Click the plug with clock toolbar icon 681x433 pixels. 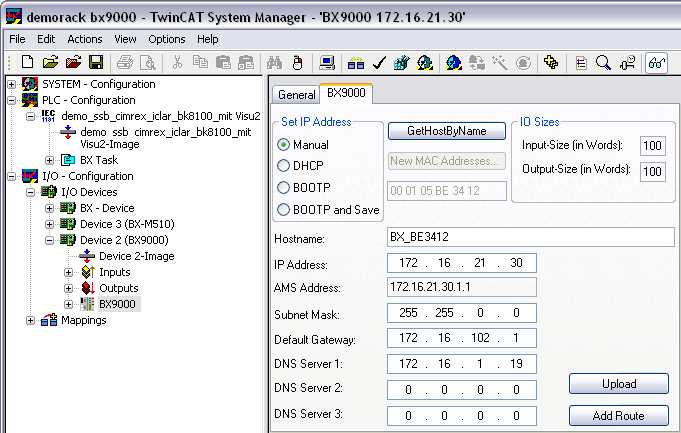[x=628, y=63]
